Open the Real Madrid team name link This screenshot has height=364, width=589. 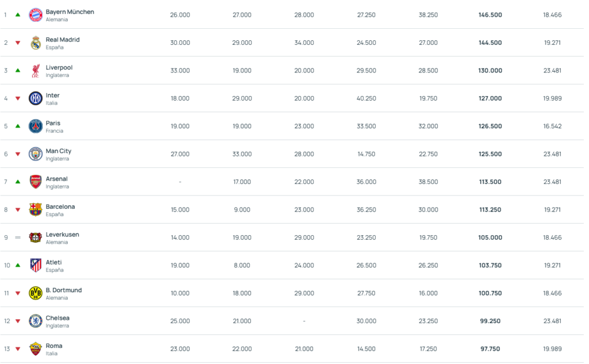(x=63, y=40)
